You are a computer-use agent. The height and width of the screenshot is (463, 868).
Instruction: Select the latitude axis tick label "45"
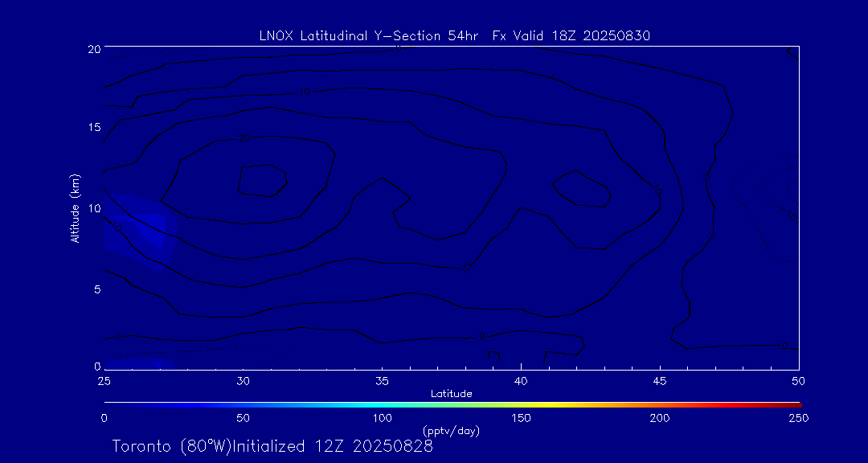point(660,380)
